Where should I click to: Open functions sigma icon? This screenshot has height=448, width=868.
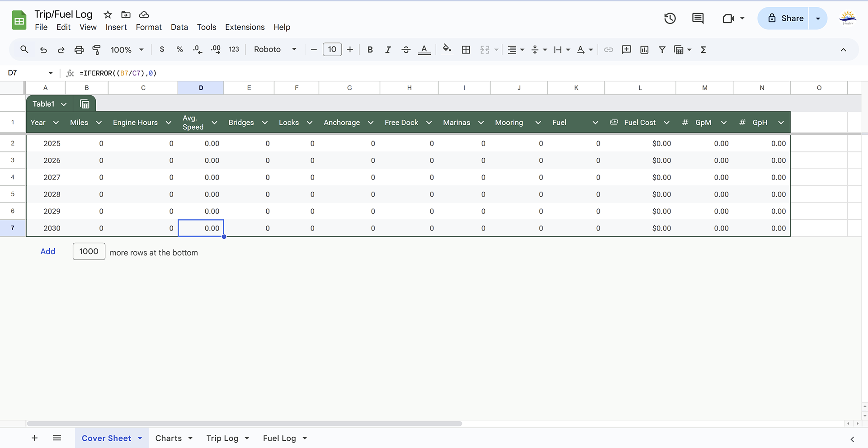tap(703, 50)
